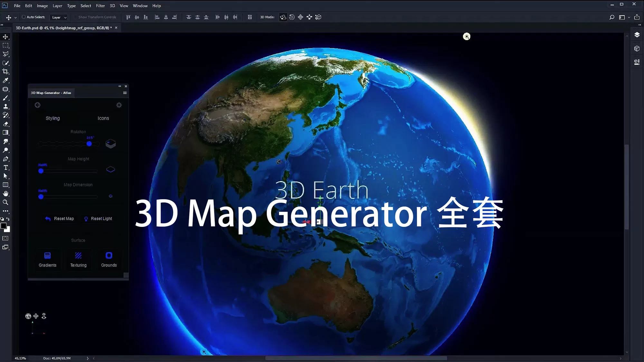Select the Hand tool
The image size is (644, 362).
(5, 194)
